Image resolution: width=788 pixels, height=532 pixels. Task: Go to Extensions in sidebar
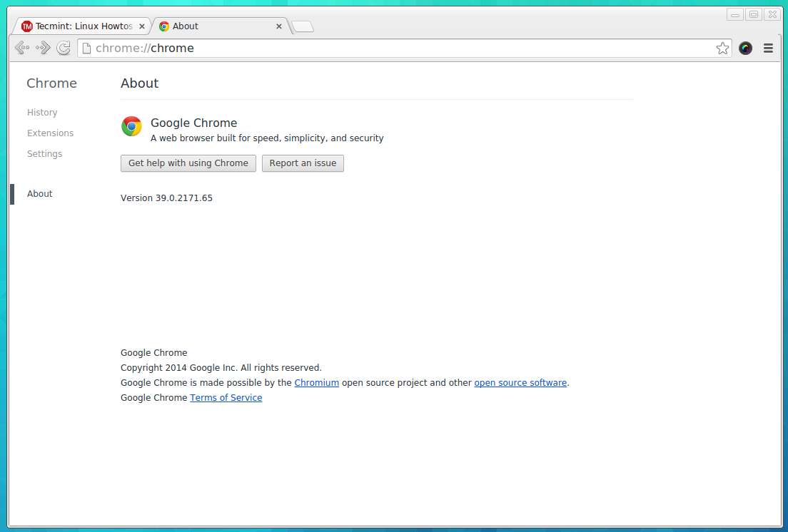point(50,133)
